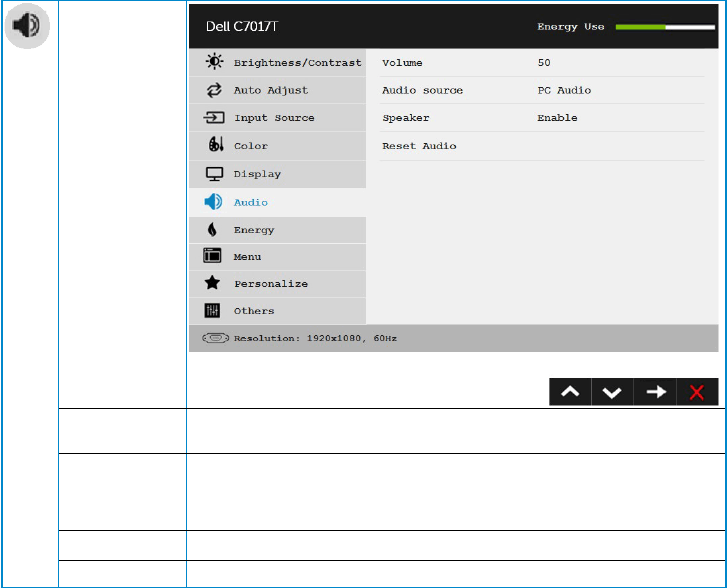Toggle the Speaker Enable value
727x588 pixels.
tap(557, 118)
